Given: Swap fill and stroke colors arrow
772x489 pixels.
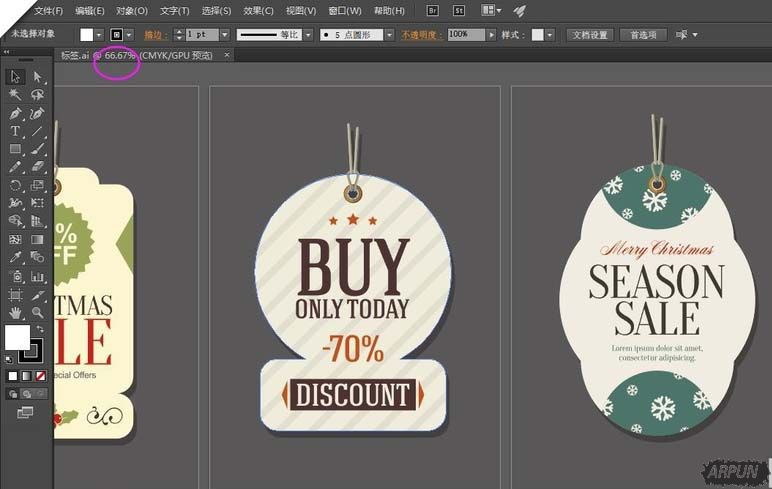Looking at the screenshot, I should tap(40, 329).
